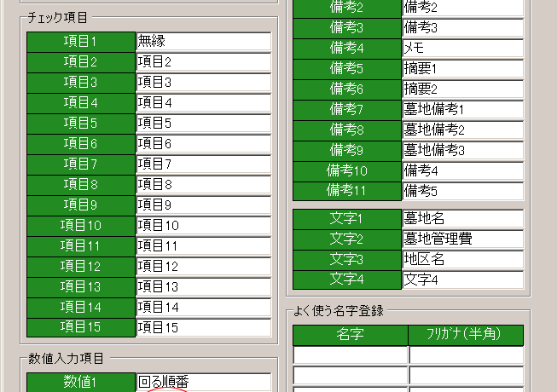The height and width of the screenshot is (392, 557).
Task: Select the 備考4 field containing メモ
Action: pos(463,49)
